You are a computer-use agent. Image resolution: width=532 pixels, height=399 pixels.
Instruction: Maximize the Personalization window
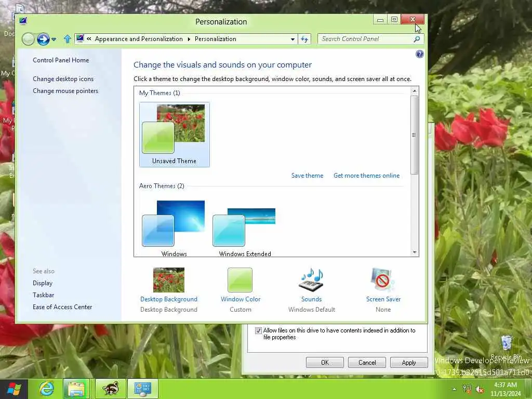394,20
